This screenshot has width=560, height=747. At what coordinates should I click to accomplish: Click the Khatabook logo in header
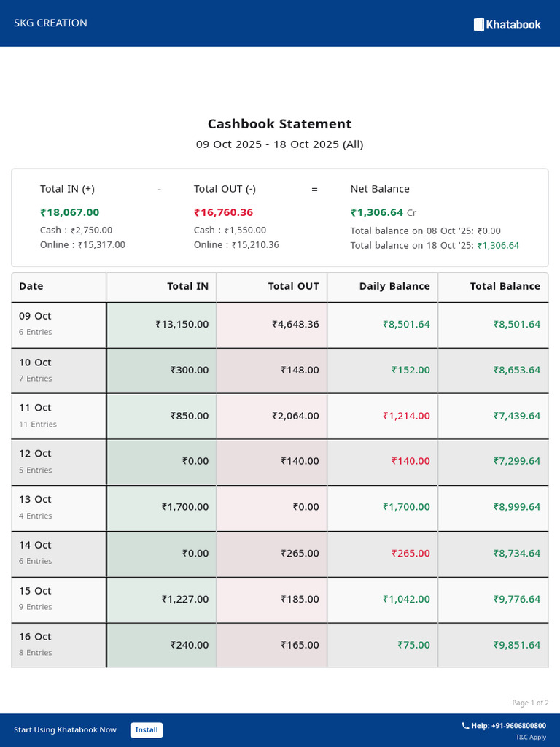pyautogui.click(x=507, y=24)
